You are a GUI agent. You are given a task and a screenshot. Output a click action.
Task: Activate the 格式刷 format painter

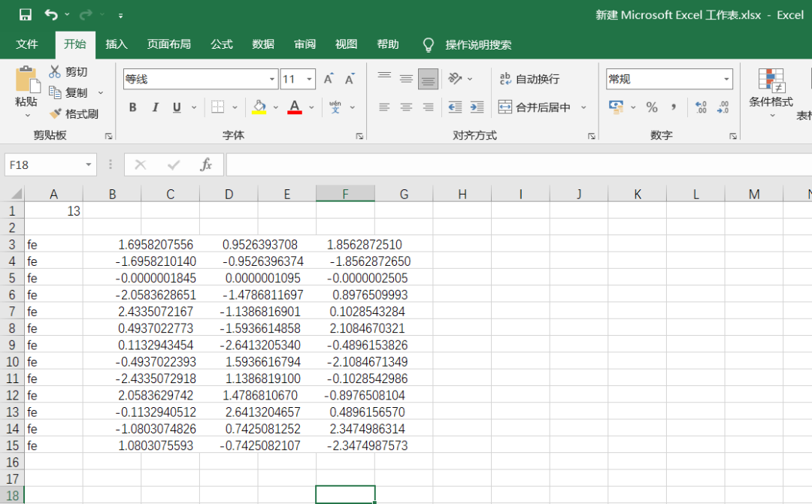(x=74, y=114)
